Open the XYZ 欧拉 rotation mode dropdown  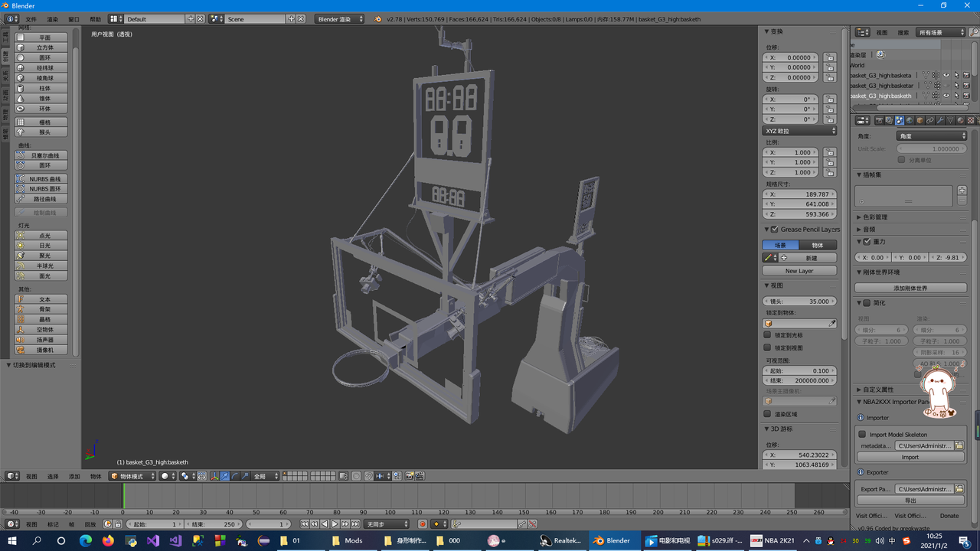800,131
